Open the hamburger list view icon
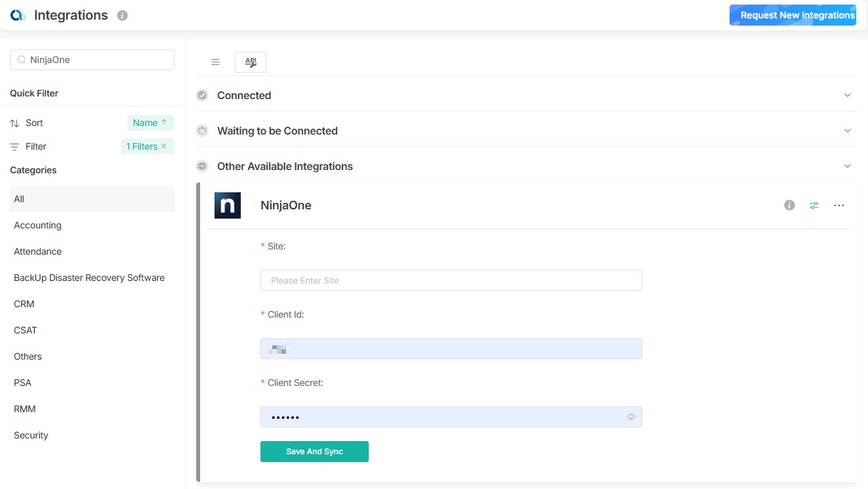Screen dimensions: 868x489 coord(215,62)
